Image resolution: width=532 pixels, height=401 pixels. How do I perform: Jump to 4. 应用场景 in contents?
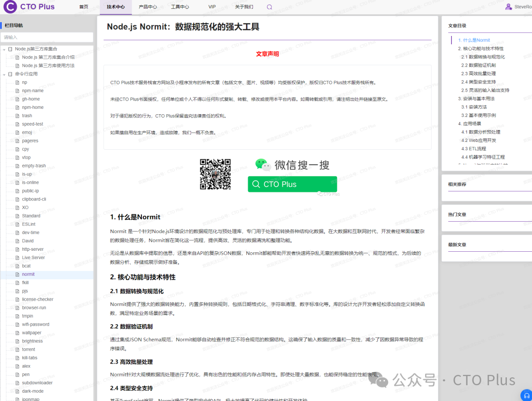469,124
